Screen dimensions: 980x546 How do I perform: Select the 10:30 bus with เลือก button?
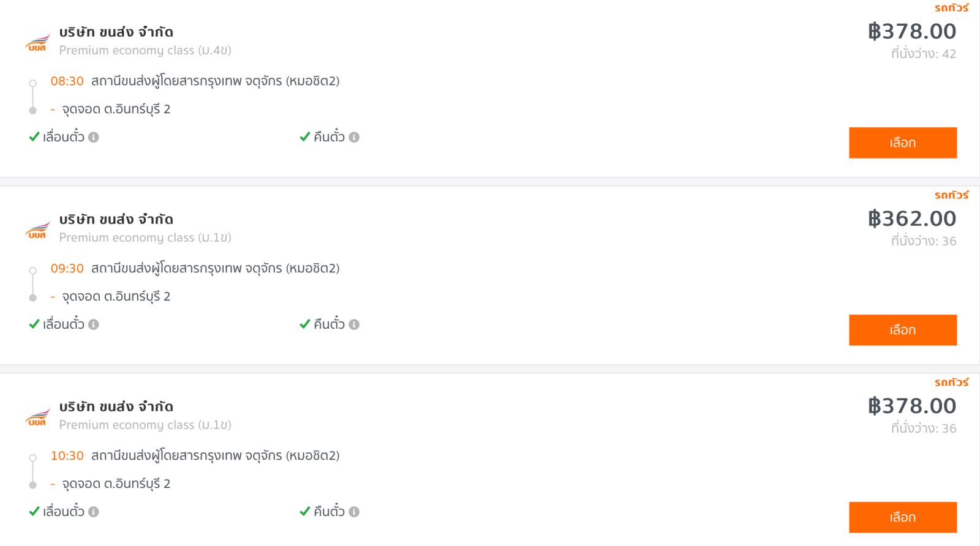903,517
